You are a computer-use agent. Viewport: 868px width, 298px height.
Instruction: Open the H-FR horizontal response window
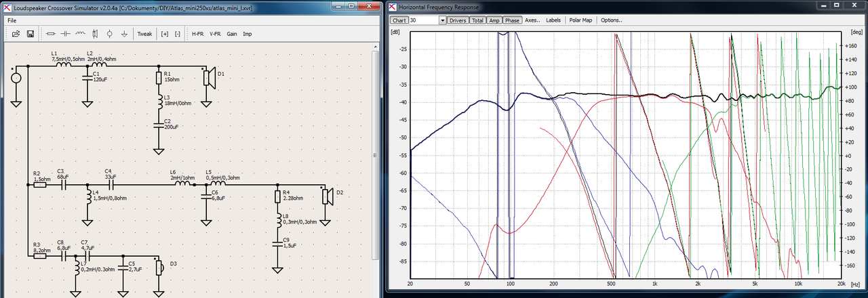point(197,33)
